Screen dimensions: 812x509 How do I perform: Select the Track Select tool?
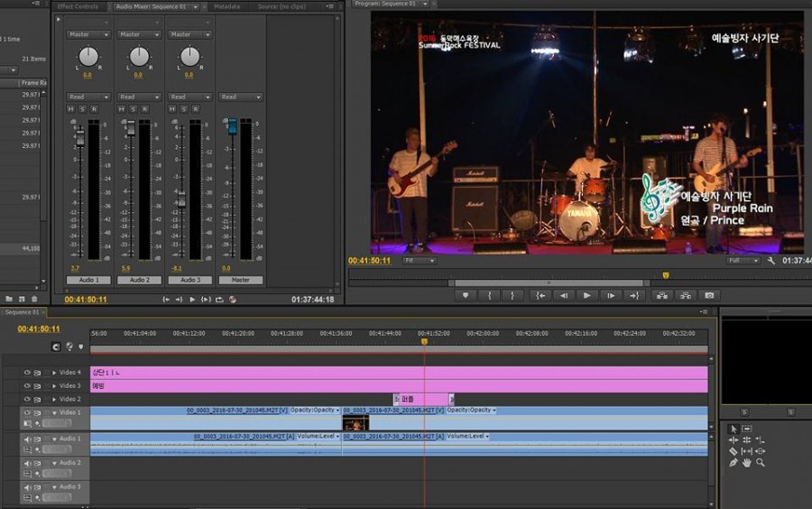coord(747,429)
